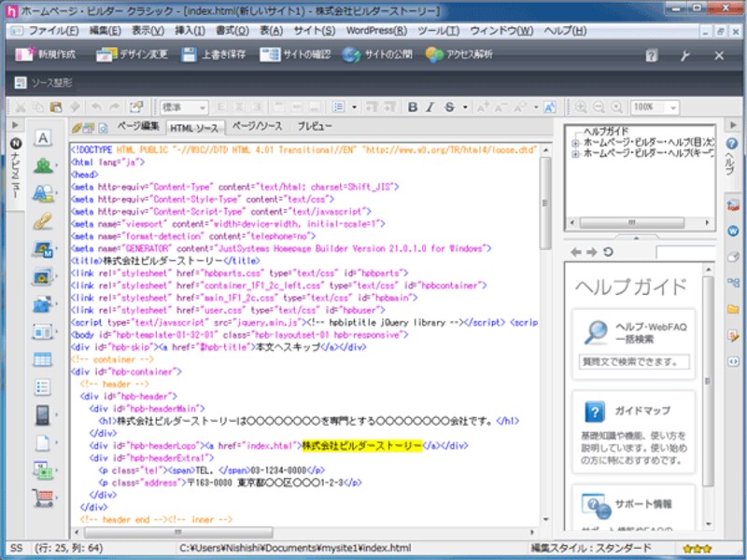The image size is (747, 560).
Task: Open the 標準 paragraph style dropdown
Action: point(184,107)
